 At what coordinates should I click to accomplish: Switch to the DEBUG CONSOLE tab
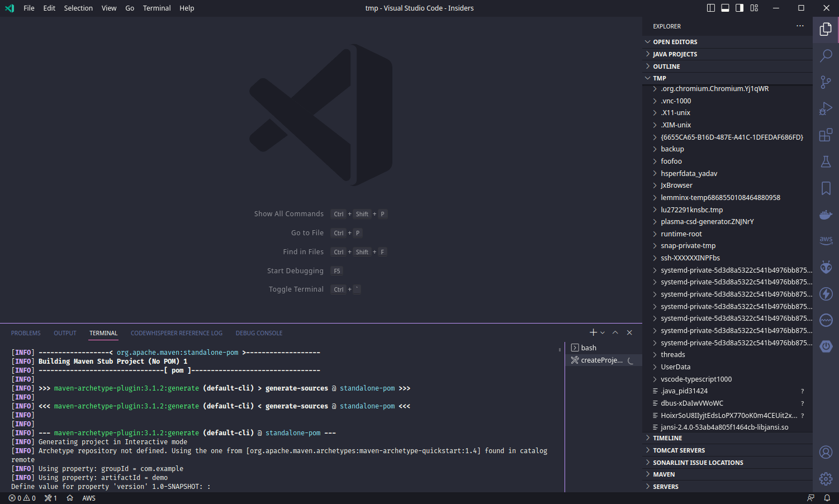[259, 333]
